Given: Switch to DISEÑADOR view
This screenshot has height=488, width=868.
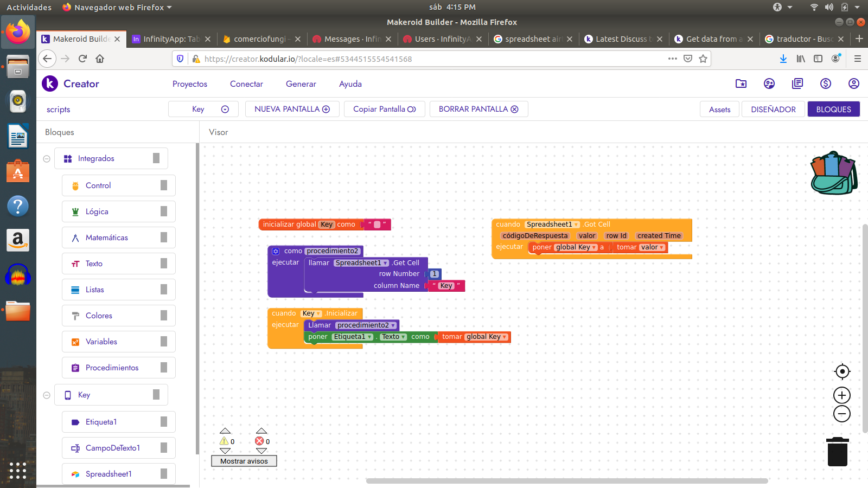Looking at the screenshot, I should (773, 109).
